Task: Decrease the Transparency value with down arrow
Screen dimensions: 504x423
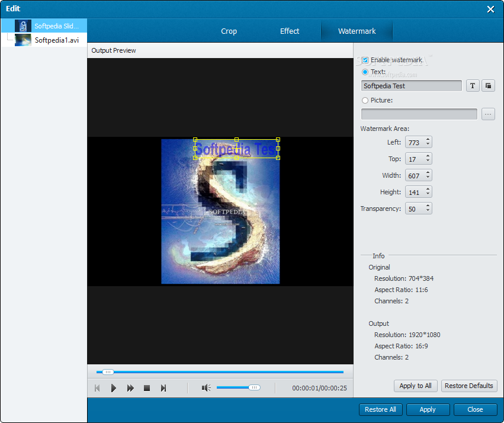Action: [x=428, y=211]
